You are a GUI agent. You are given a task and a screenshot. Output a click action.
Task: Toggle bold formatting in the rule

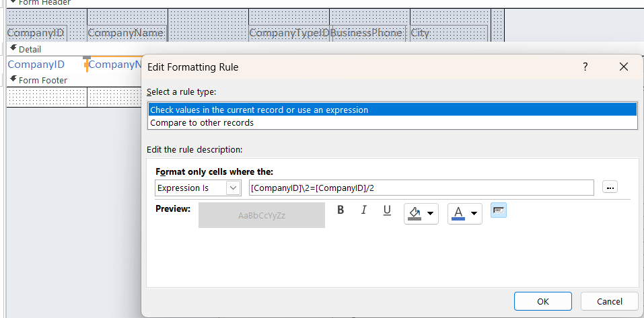tap(341, 210)
